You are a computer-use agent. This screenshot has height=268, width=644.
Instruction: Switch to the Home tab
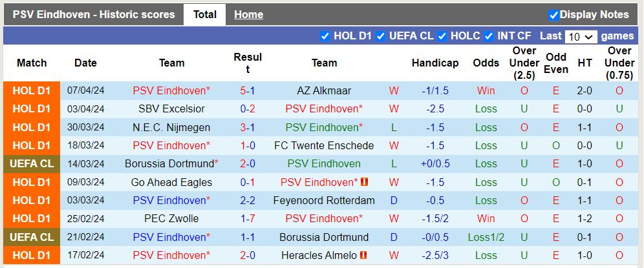click(248, 14)
